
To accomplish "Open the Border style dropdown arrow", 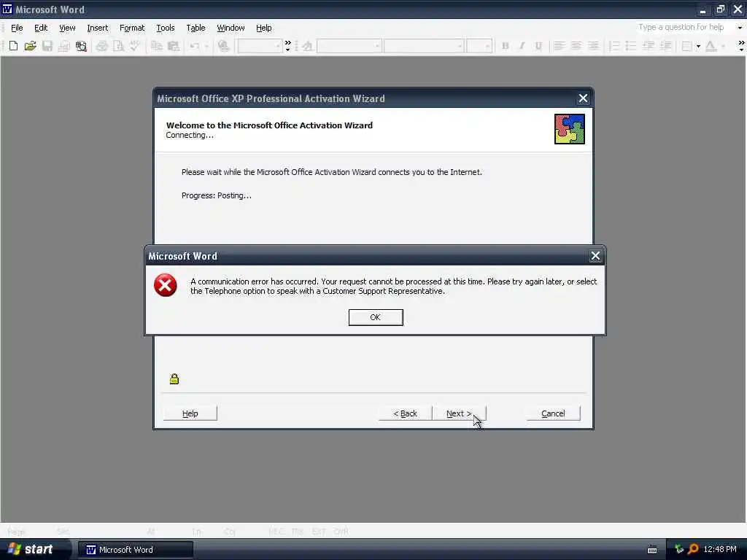I will click(698, 46).
